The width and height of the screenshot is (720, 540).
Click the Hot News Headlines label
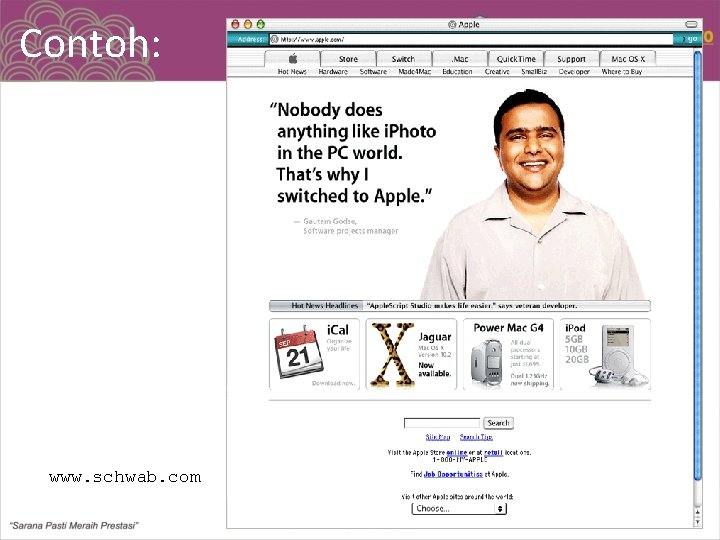click(x=325, y=306)
